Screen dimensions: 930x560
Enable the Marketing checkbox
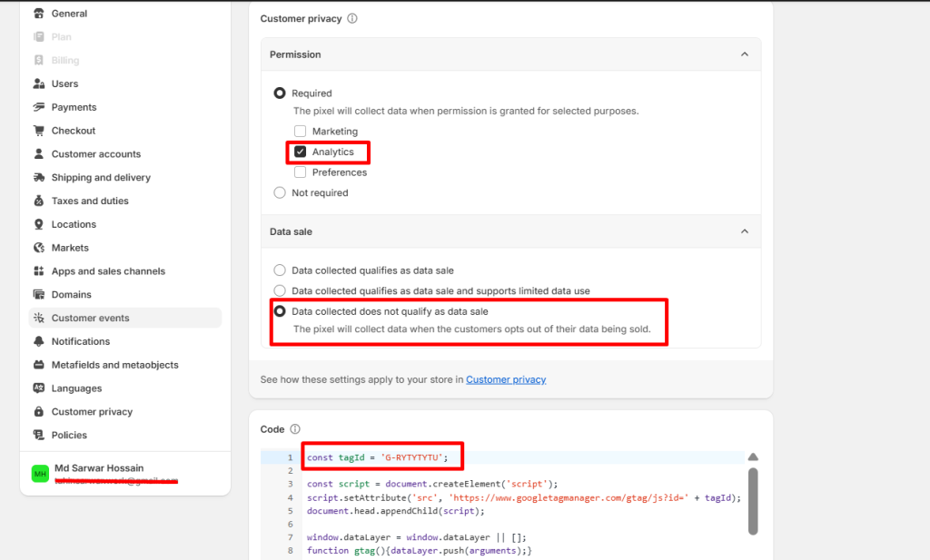[x=301, y=132]
